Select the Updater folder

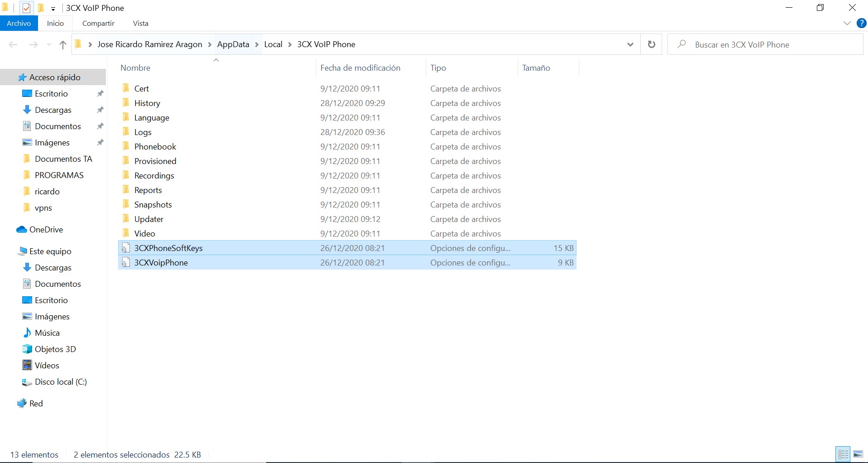[347, 219]
